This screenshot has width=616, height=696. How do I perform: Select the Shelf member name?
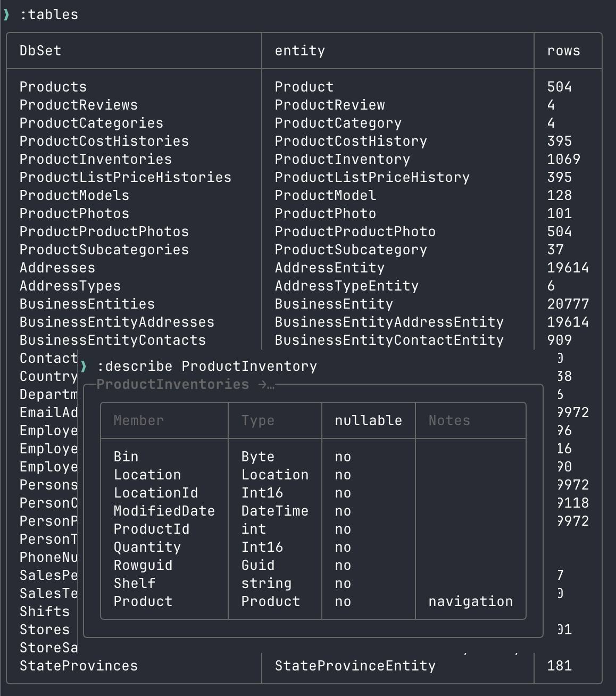coord(135,583)
